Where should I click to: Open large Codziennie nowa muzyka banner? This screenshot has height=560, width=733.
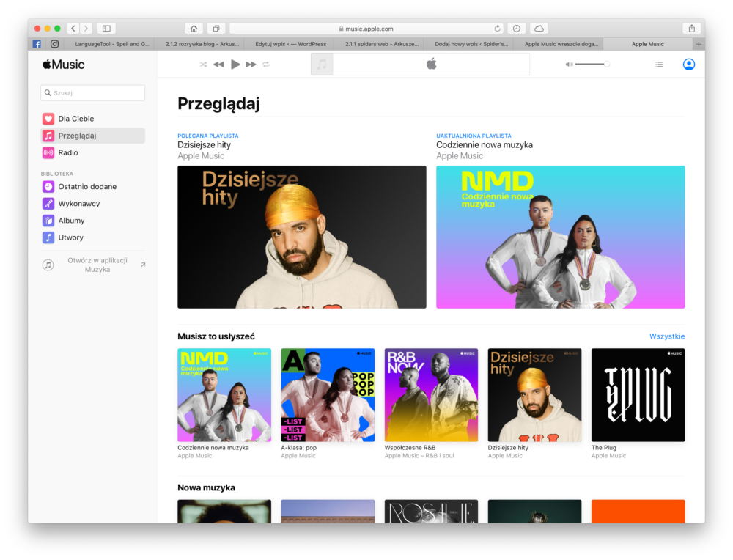[x=561, y=237]
